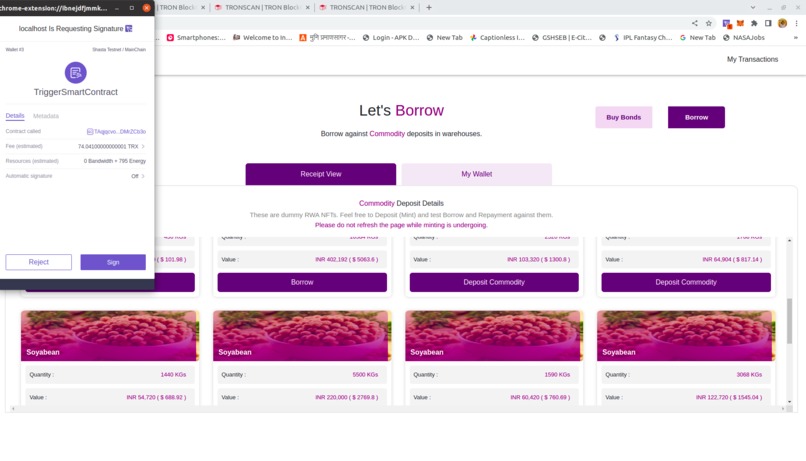The height and width of the screenshot is (461, 806).
Task: Open the Extensions puzzle-piece menu
Action: coord(754,23)
